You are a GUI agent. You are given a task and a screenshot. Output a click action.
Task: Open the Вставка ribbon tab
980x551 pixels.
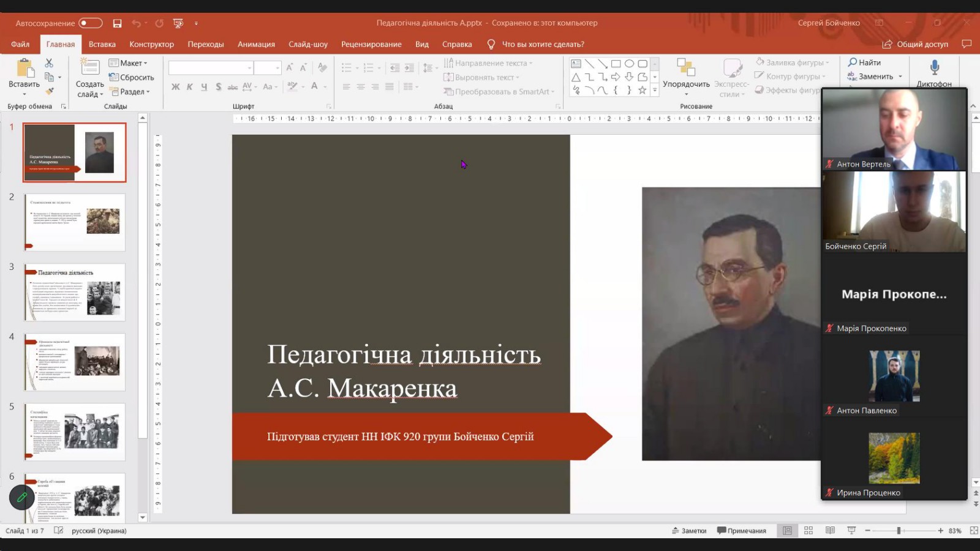102,44
